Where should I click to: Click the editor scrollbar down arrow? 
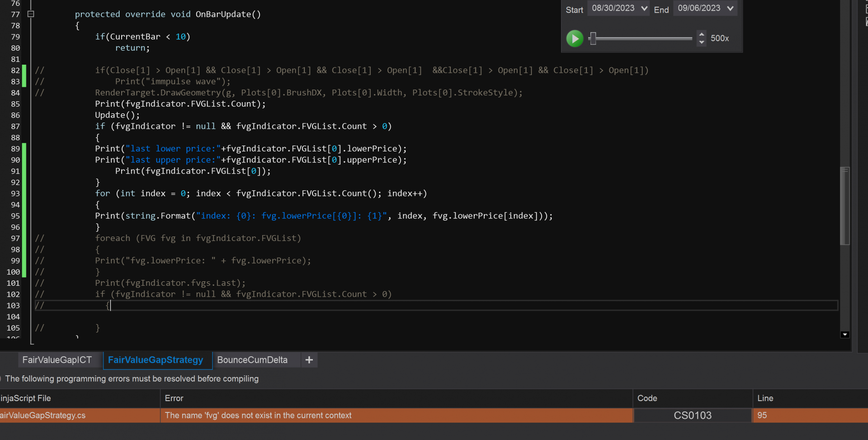pyautogui.click(x=844, y=335)
